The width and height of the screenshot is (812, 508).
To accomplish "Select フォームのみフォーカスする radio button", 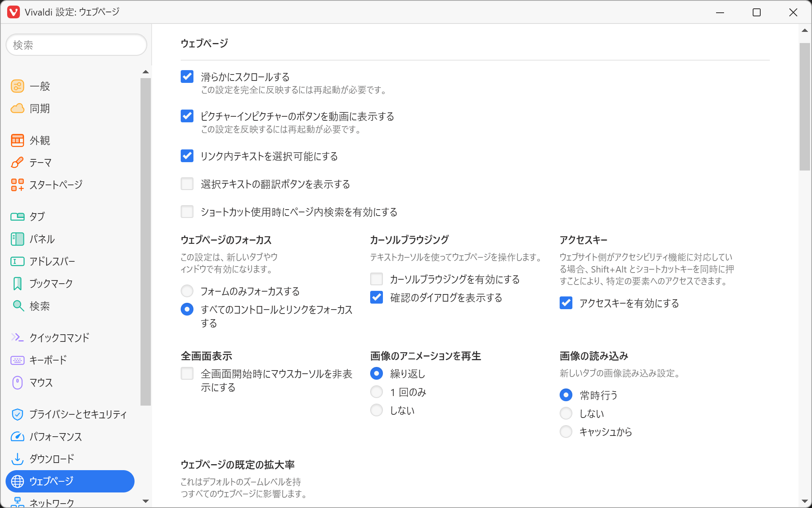I will (187, 291).
